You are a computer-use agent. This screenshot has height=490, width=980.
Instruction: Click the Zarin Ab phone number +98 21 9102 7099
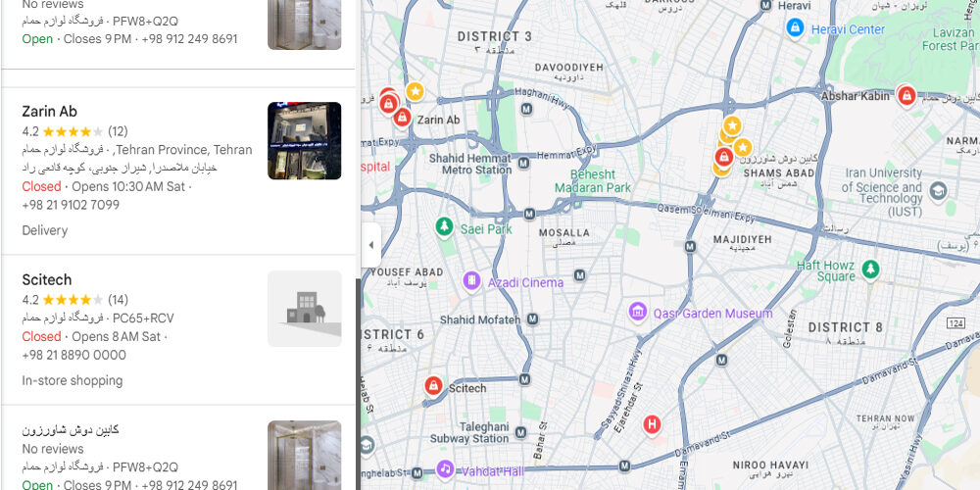71,205
